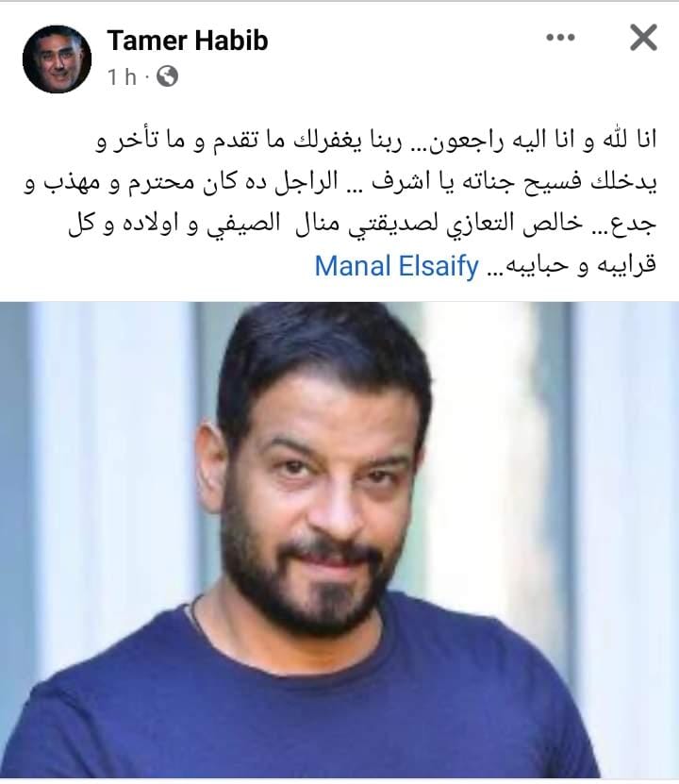Dismiss this post view using the X

[643, 38]
